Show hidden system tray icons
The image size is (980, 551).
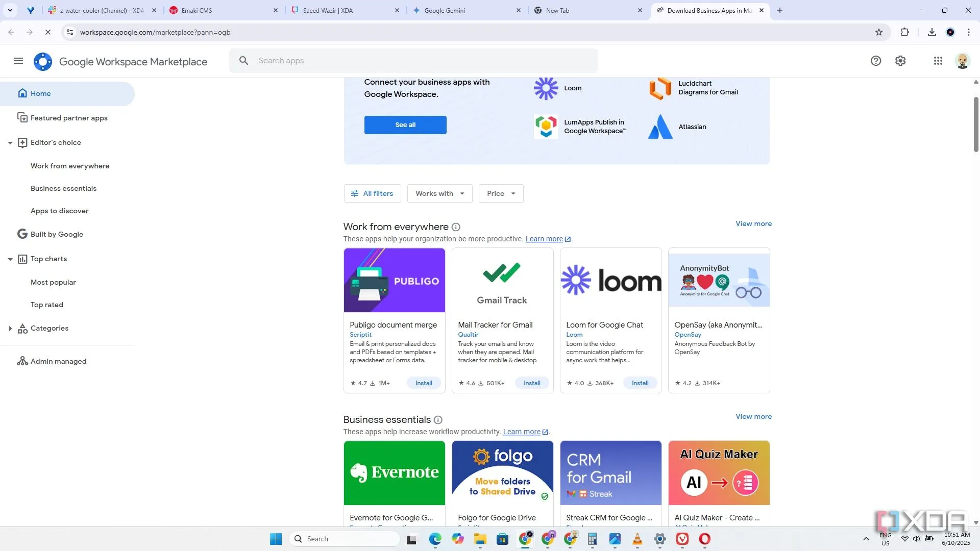click(866, 539)
